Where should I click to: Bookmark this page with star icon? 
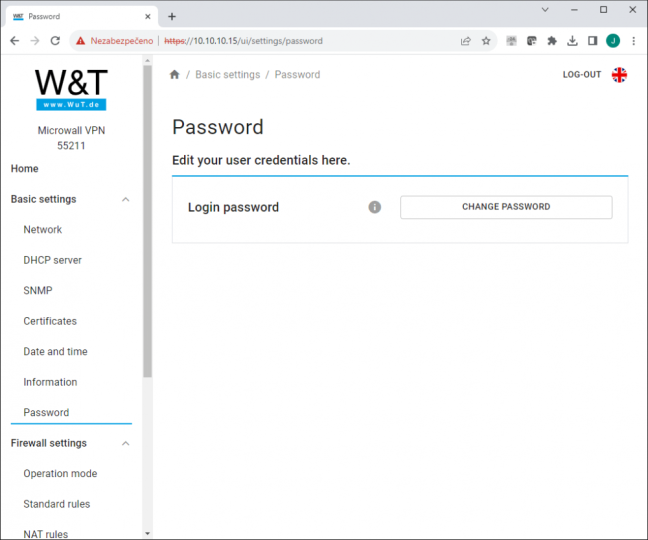click(486, 41)
